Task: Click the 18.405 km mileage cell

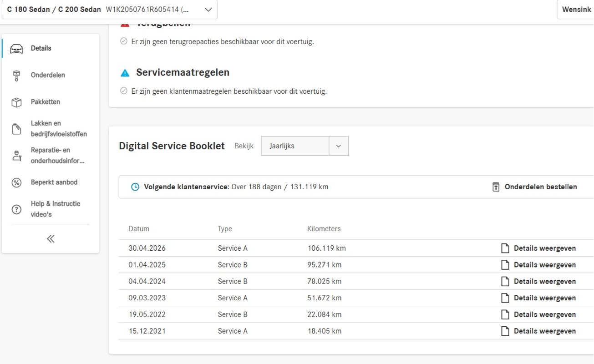Action: pos(325,331)
